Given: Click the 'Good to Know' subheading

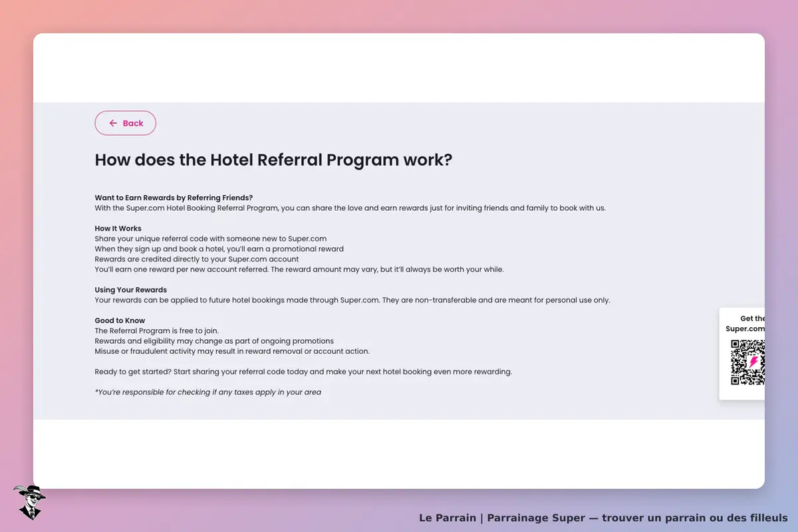Looking at the screenshot, I should point(120,321).
